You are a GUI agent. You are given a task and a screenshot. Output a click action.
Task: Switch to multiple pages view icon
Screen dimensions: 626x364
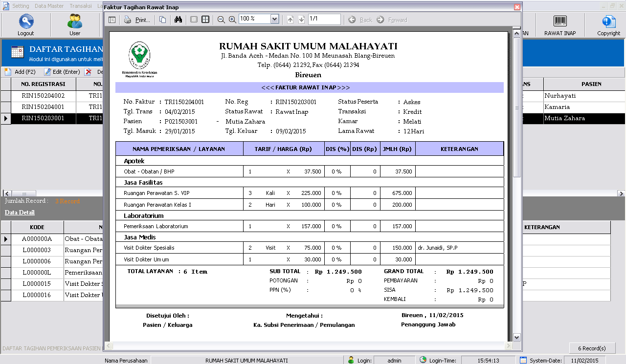206,20
